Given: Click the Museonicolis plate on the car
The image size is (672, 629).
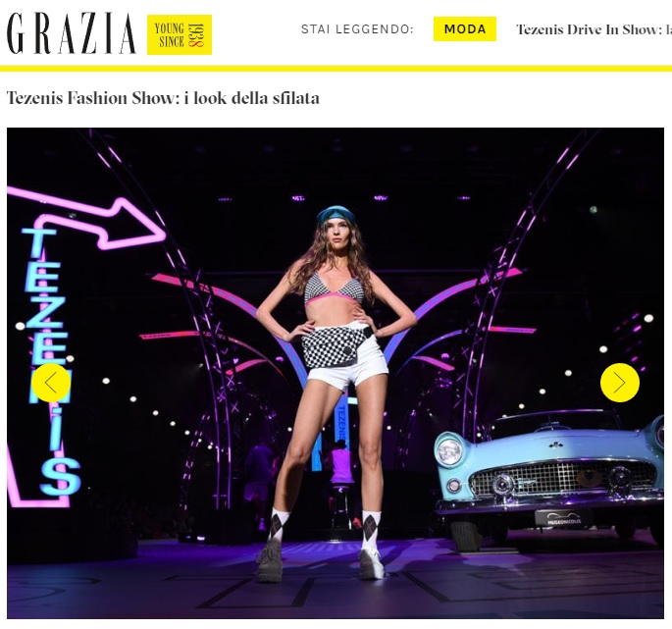Looking at the screenshot, I should tap(563, 519).
